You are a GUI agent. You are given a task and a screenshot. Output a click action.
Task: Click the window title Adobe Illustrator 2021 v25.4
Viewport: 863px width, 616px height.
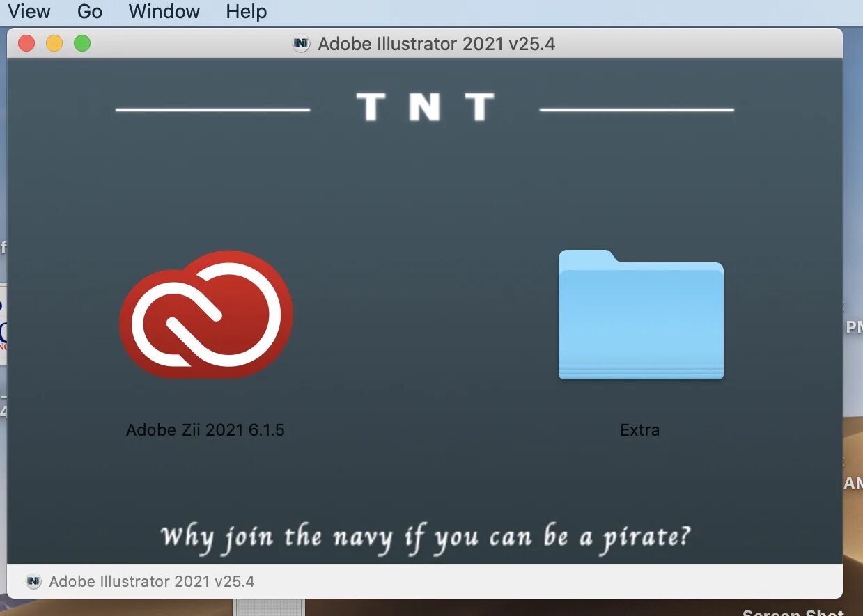[x=437, y=44]
